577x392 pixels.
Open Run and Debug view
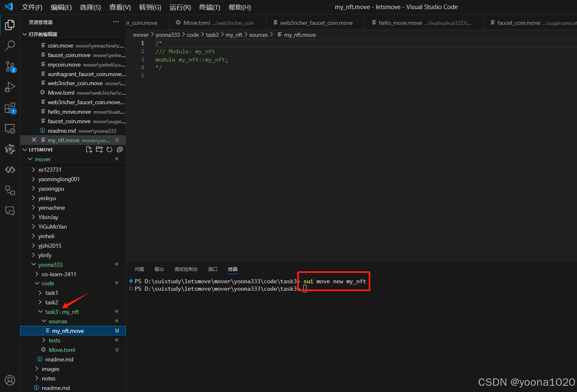[x=10, y=87]
